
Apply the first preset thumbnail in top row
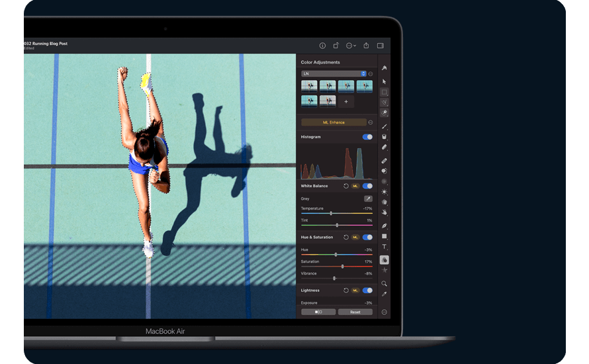[x=309, y=86]
